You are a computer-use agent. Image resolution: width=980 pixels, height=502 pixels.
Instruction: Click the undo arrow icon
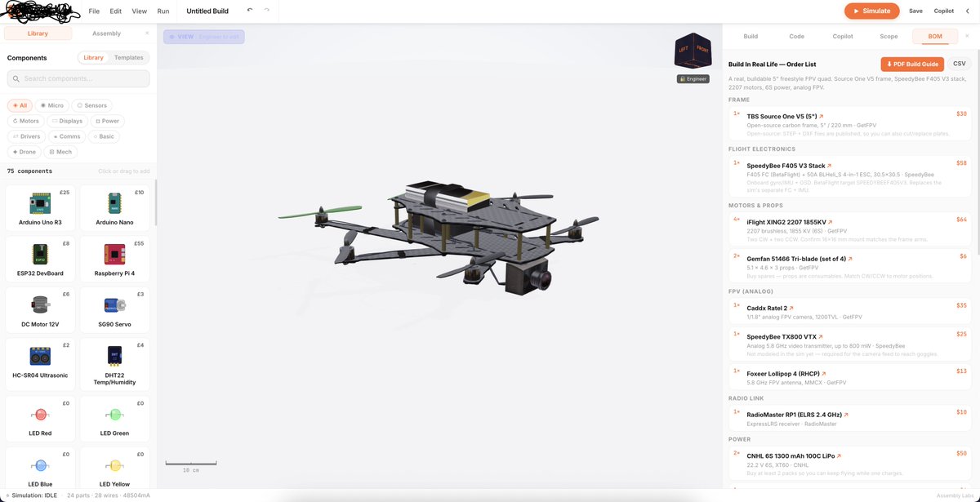[x=250, y=11]
